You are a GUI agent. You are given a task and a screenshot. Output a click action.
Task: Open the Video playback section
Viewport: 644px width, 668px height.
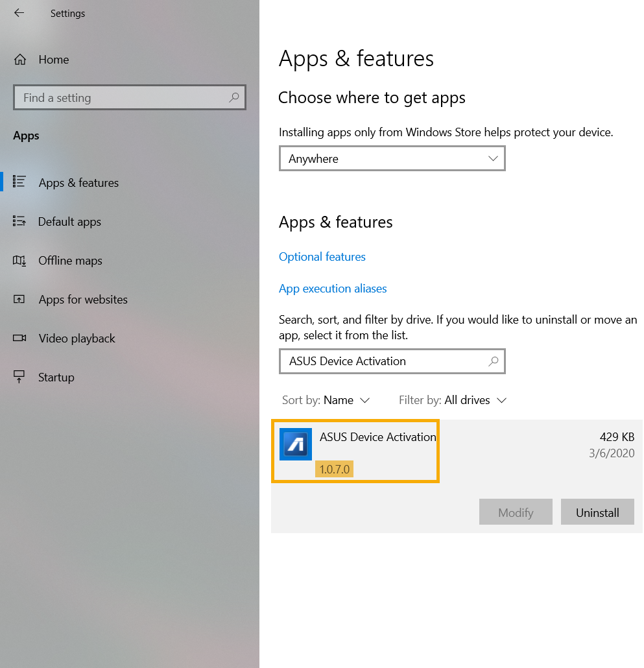[77, 339]
